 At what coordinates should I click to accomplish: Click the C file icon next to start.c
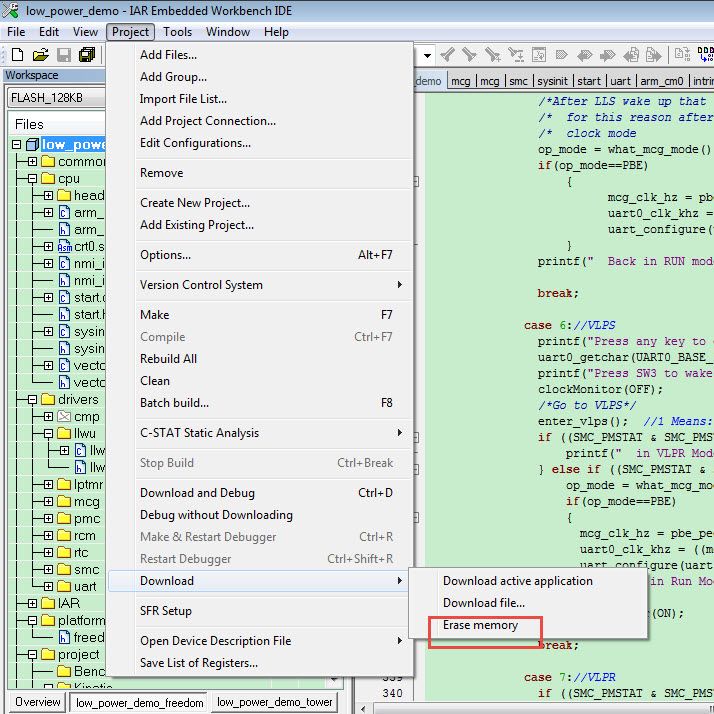point(64,298)
